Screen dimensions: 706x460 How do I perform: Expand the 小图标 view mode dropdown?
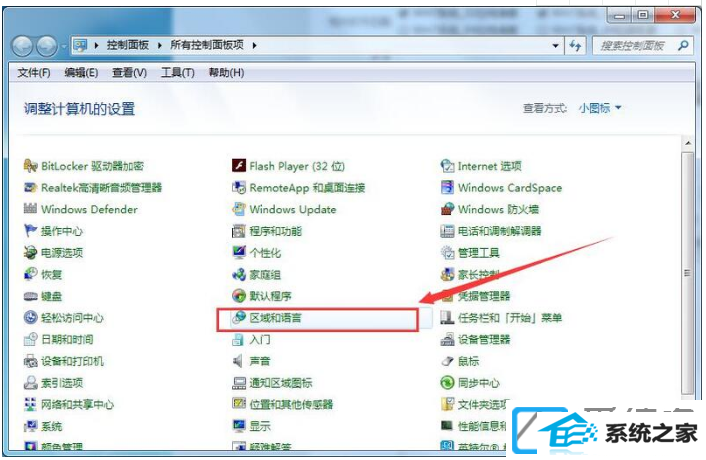tap(600, 108)
